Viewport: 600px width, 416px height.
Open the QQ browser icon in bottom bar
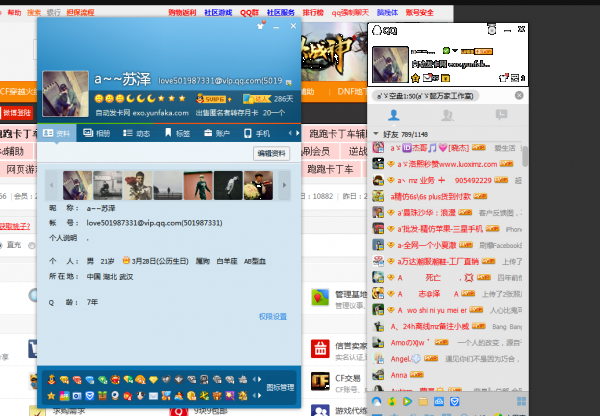pyautogui.click(x=377, y=401)
